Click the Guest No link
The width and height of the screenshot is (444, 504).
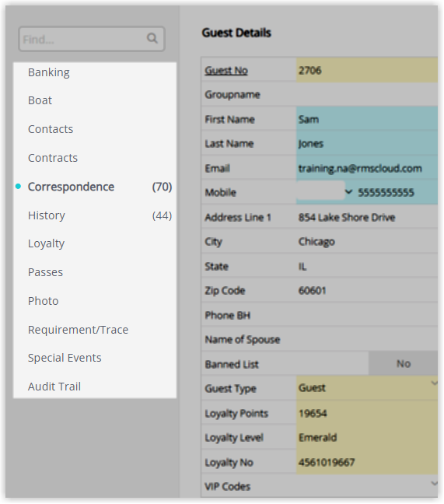(226, 71)
